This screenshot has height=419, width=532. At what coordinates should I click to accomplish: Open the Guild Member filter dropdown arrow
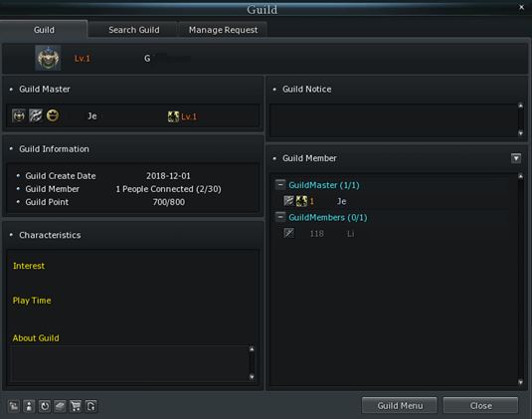point(516,158)
